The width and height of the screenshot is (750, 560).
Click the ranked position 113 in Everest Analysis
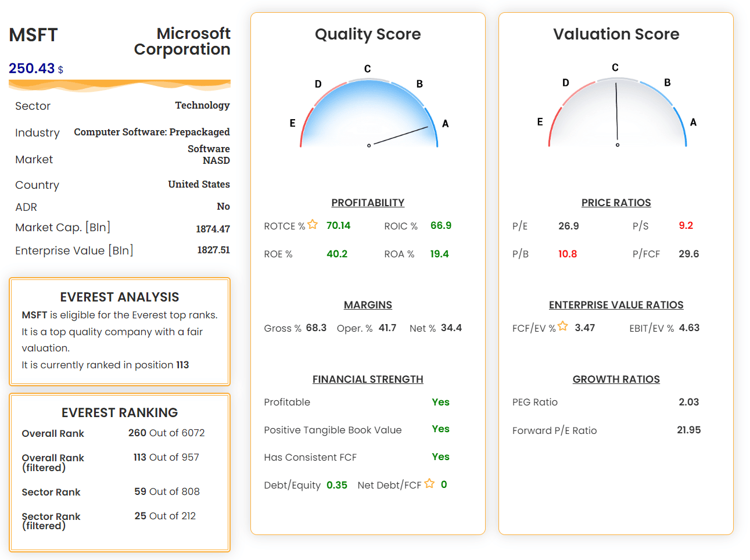[182, 365]
